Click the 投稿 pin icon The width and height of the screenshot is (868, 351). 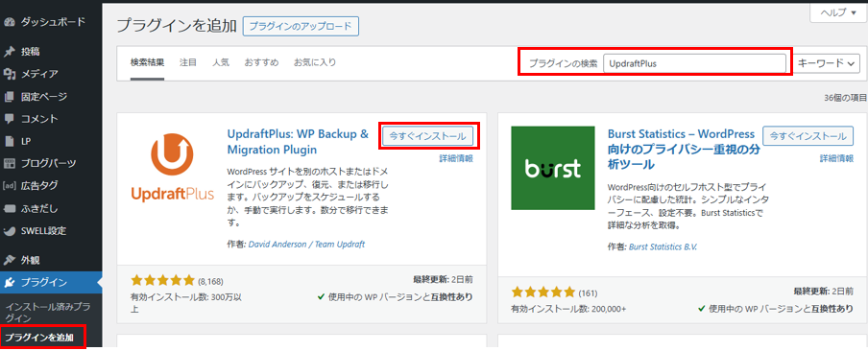[9, 52]
